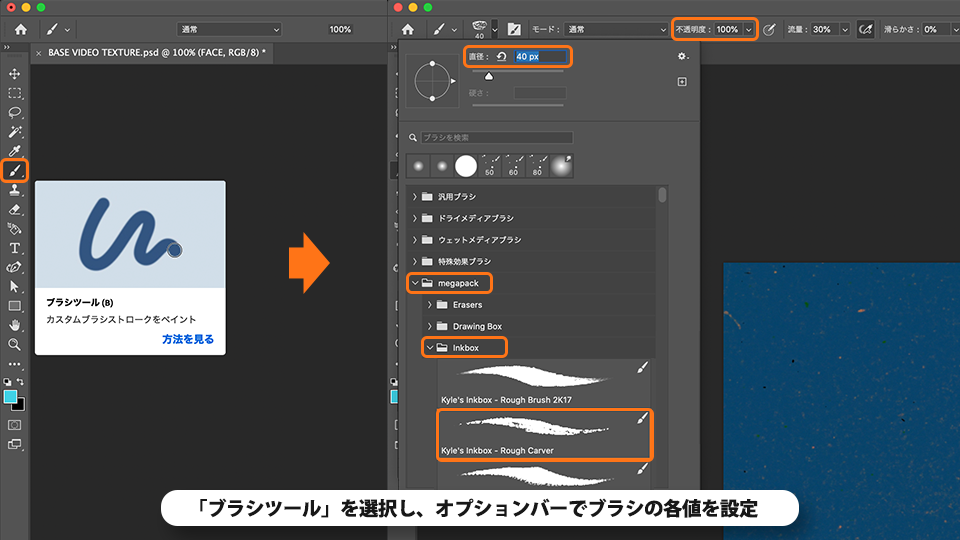Image resolution: width=960 pixels, height=540 pixels.
Task: Change screen mode at toolbar bottom
Action: [x=15, y=444]
